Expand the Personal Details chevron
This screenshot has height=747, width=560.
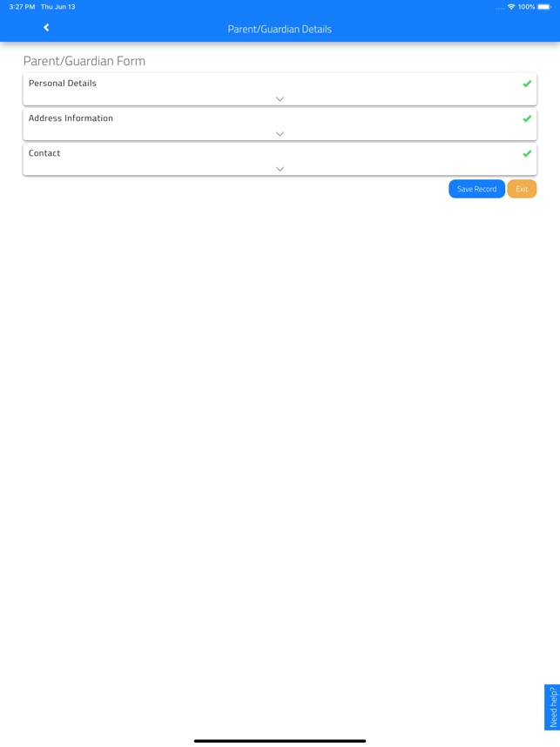(280, 99)
